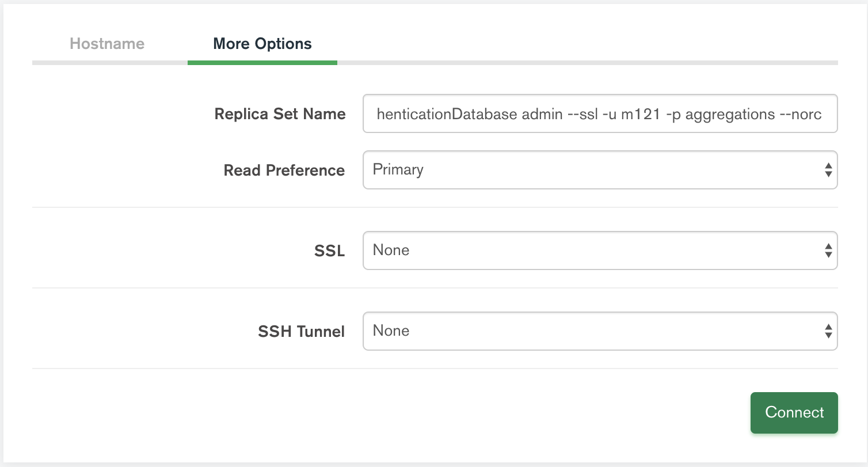
Task: Click the Read Preference label text
Action: 284,170
